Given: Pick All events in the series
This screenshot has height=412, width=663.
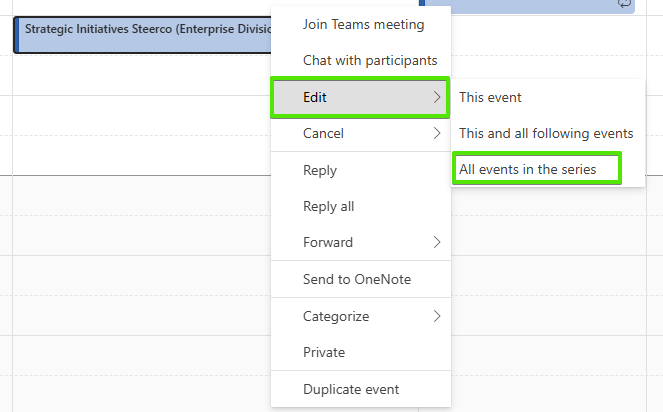Looking at the screenshot, I should (x=527, y=169).
